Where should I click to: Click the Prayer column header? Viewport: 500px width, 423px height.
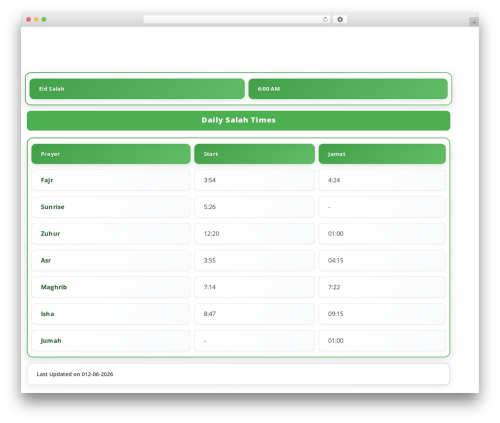tap(111, 154)
